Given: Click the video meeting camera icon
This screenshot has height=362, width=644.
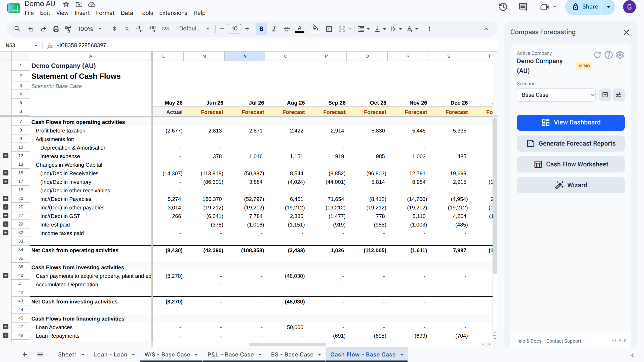Looking at the screenshot, I should 544,7.
